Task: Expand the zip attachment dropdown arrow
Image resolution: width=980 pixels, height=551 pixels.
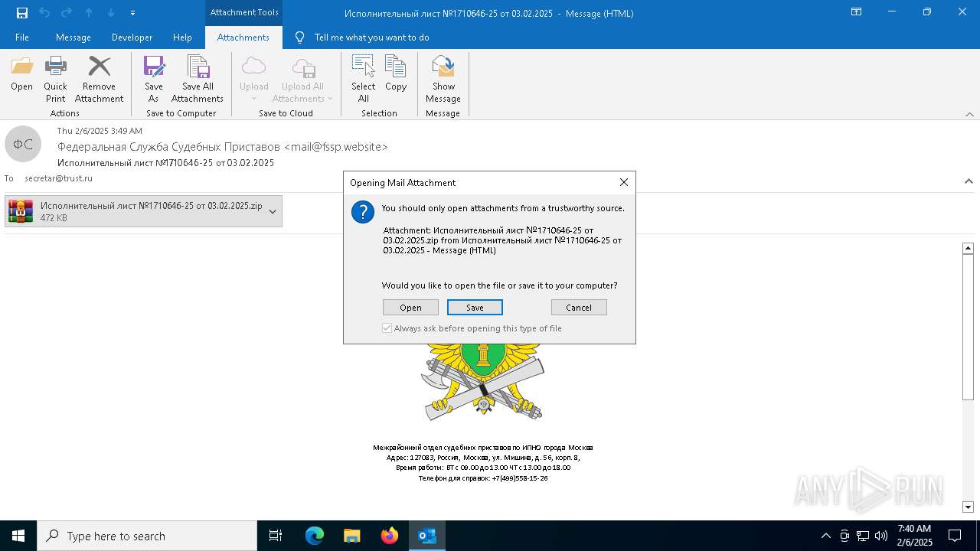Action: click(x=273, y=211)
